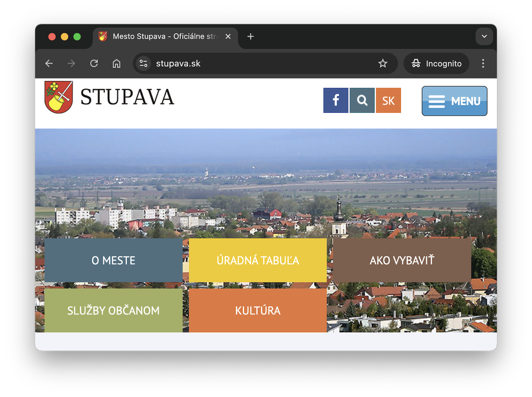Open the site search magnifier icon
Viewport: 532px width, 397px height.
pos(362,100)
